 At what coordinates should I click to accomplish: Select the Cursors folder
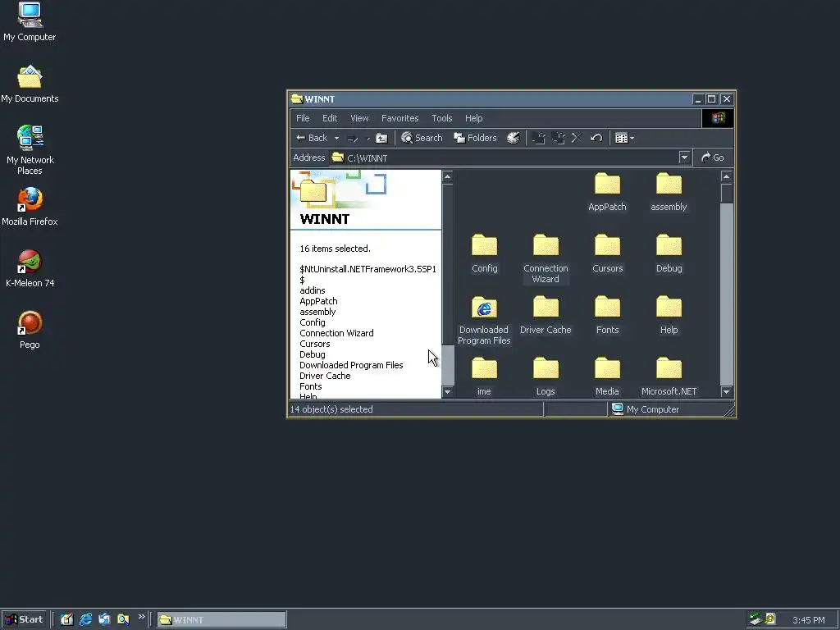point(607,253)
